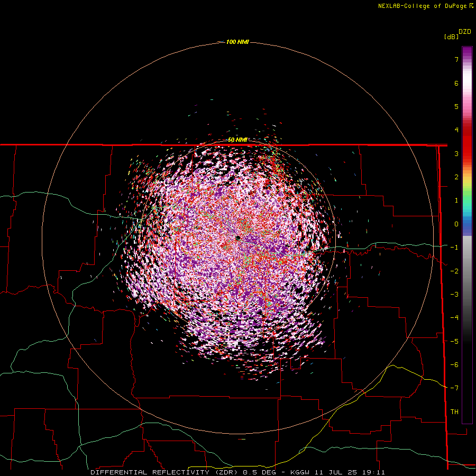Viewport: 476px width, 476px height.
Task: Click the KGGW 11 JUL 25 19:11 timestamp
Action: (x=337, y=472)
